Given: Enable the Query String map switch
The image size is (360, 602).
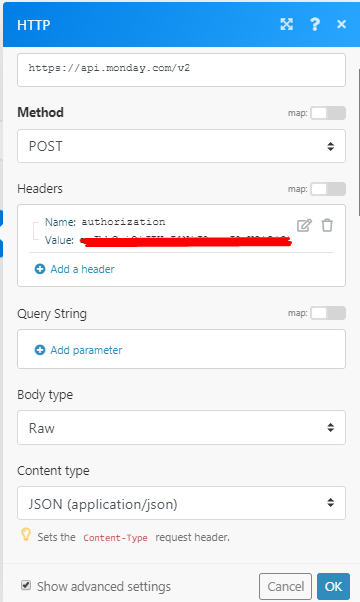Looking at the screenshot, I should tap(328, 313).
